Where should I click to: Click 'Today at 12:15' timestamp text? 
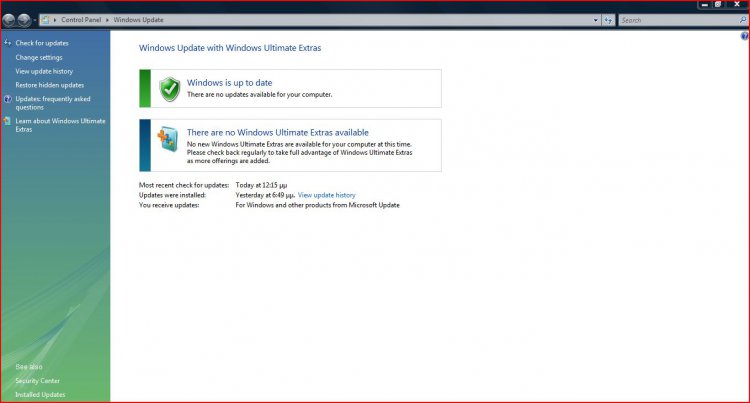261,185
